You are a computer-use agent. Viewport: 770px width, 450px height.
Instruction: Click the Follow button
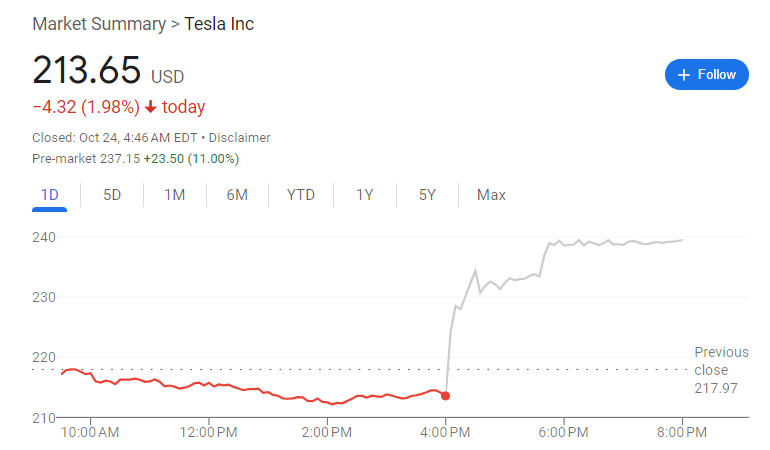(706, 75)
